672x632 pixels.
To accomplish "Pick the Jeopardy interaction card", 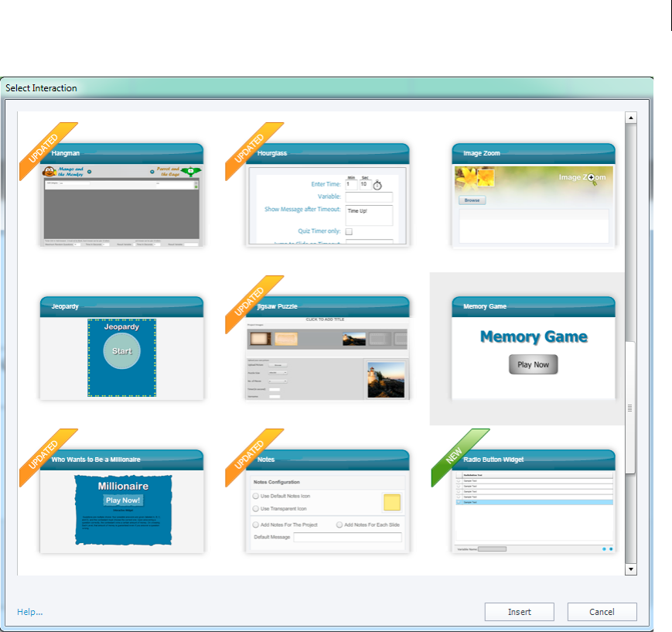I will pos(121,348).
